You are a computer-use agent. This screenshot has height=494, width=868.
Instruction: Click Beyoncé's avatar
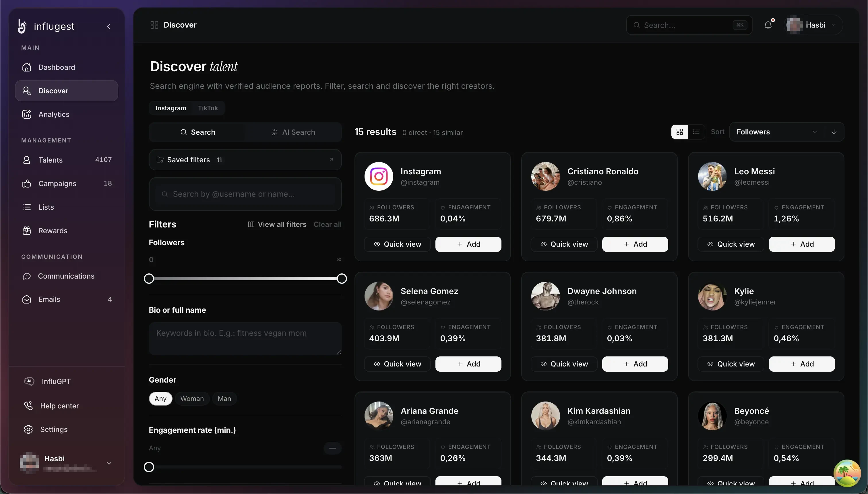pyautogui.click(x=712, y=416)
